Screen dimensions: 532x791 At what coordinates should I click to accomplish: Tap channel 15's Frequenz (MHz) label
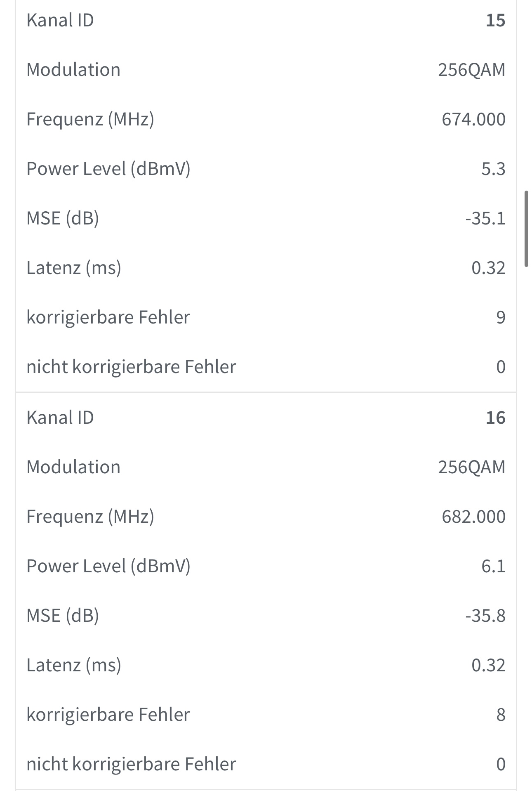click(90, 119)
